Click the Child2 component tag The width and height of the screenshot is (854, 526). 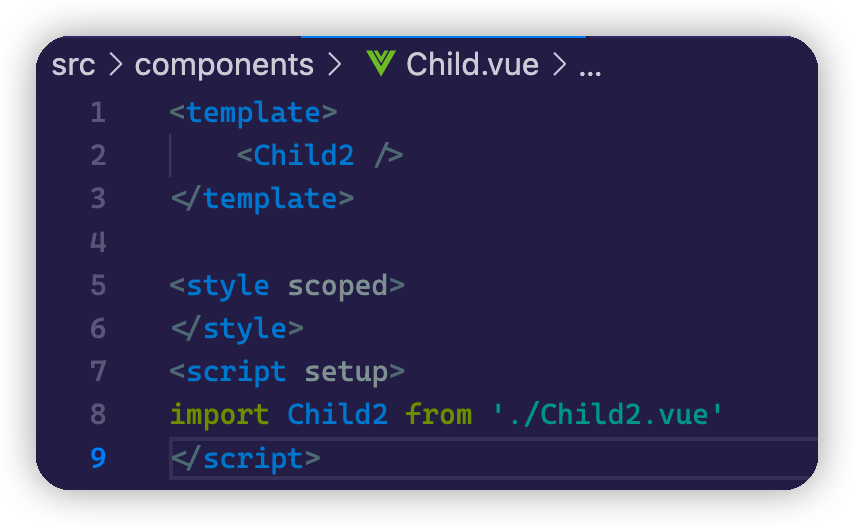point(303,155)
